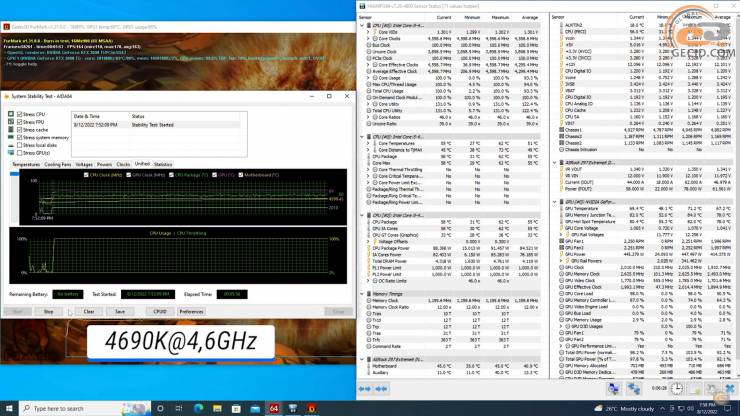Click the Stop button in AIDA64
Screen dimensions: 740x416
[x=49, y=312]
